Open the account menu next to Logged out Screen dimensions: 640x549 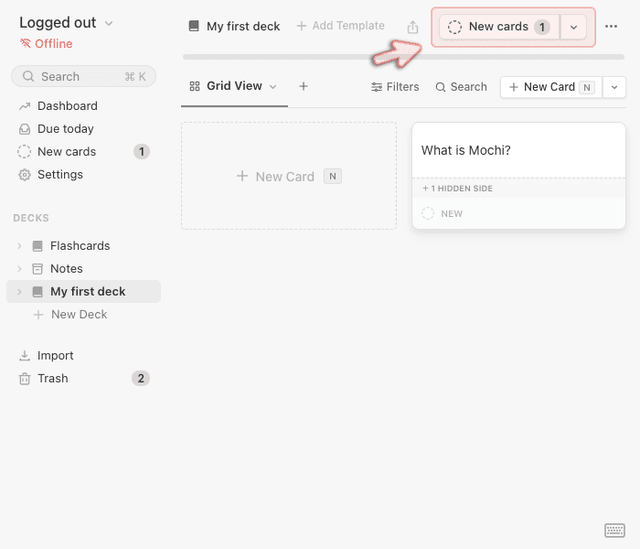click(x=109, y=23)
